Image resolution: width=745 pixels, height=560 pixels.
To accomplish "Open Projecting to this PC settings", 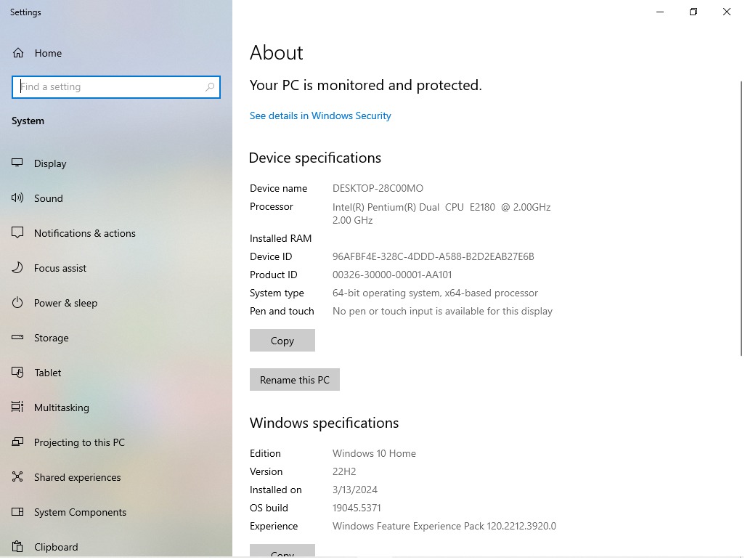I will click(79, 442).
